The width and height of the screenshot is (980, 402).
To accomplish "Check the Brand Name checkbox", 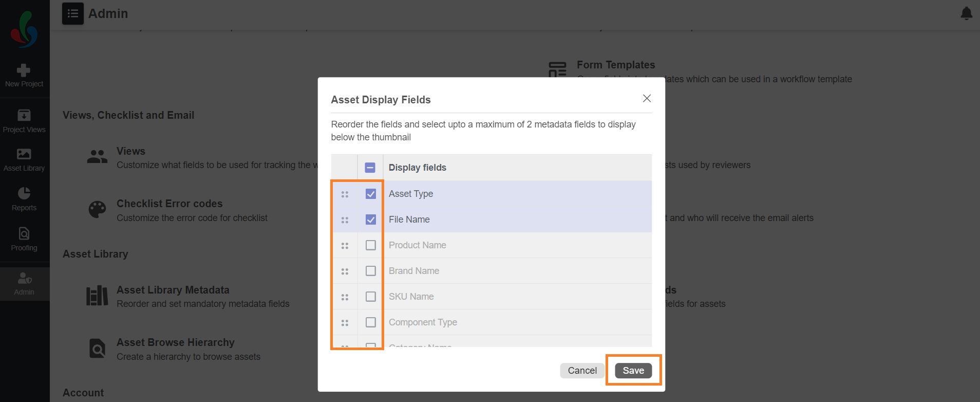I will [x=371, y=271].
